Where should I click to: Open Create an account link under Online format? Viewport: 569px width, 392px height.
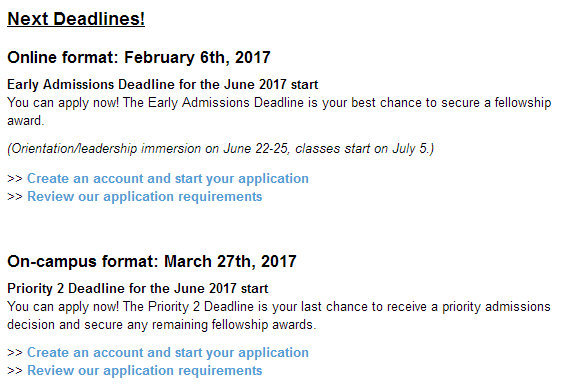[x=168, y=179]
